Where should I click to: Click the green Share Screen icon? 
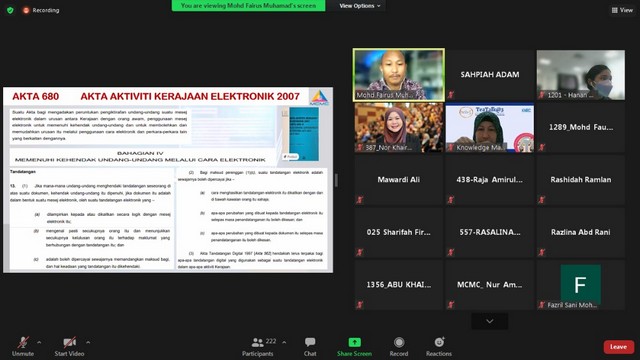pyautogui.click(x=354, y=342)
